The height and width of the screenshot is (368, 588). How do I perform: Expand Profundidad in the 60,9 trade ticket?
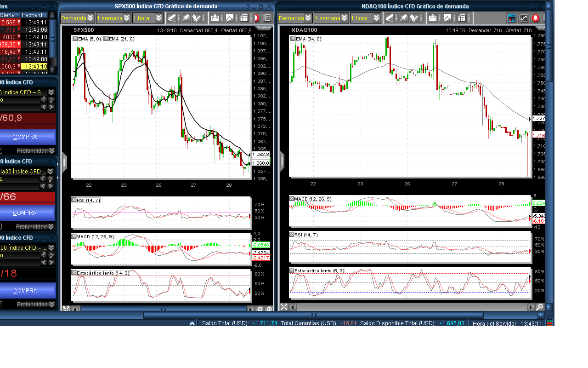(x=36, y=150)
